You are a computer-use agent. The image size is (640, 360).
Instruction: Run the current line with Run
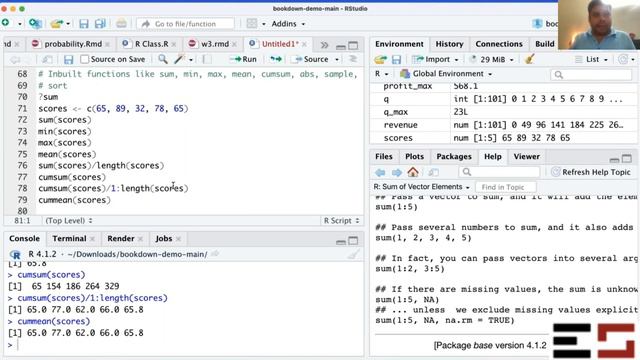(244, 59)
